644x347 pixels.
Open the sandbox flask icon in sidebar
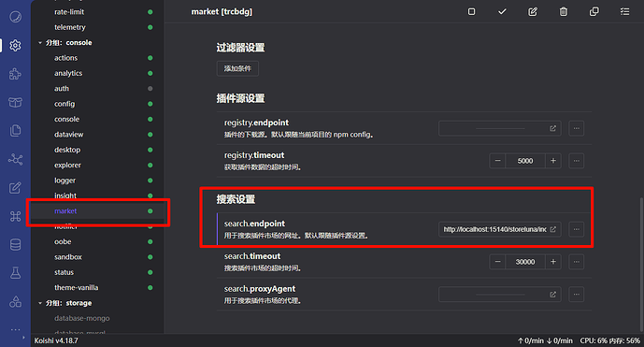pyautogui.click(x=15, y=273)
